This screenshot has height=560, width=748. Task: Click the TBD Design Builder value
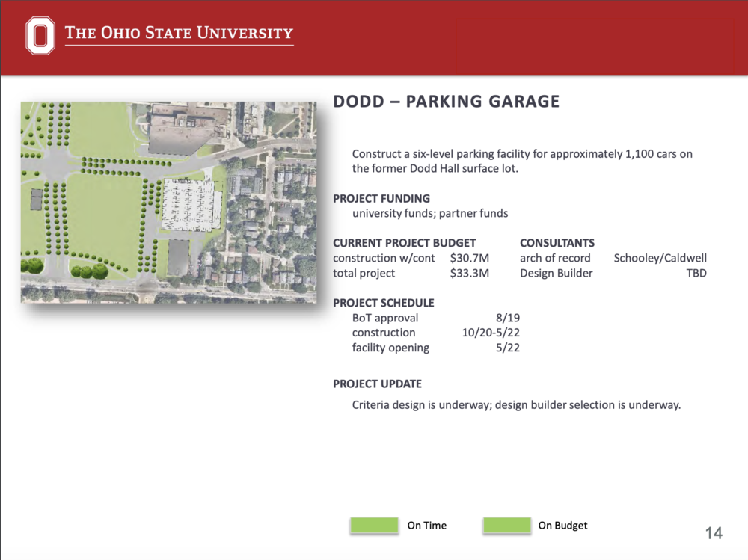[x=696, y=274]
